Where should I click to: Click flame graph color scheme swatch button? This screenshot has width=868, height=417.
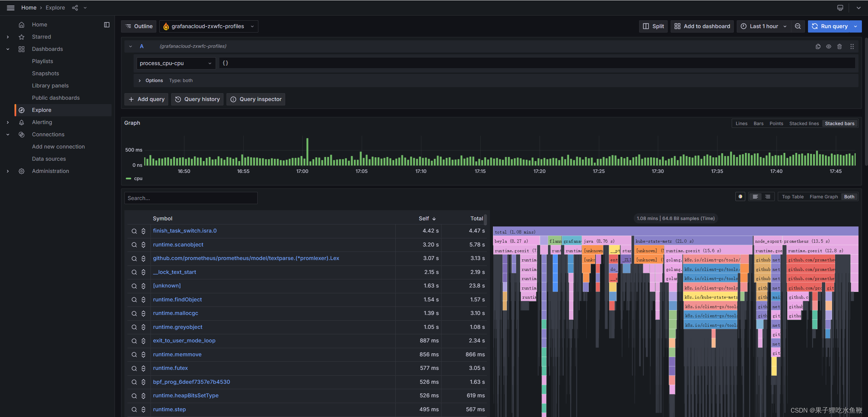click(740, 197)
